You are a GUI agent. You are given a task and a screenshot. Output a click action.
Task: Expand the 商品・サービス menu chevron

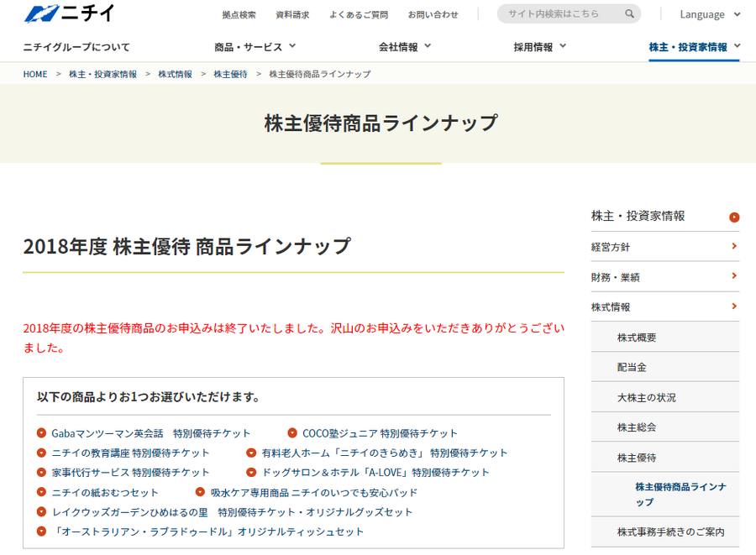pos(292,46)
